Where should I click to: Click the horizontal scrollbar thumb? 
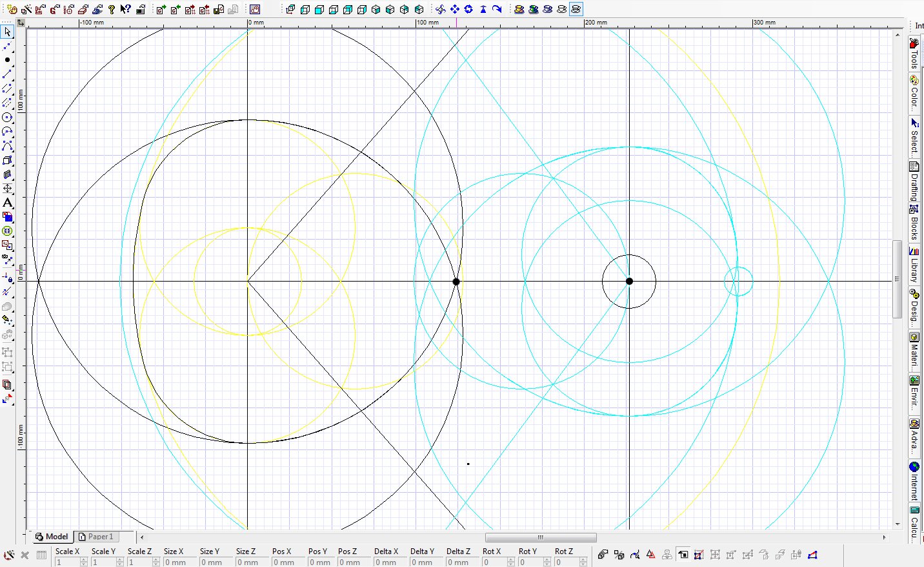click(541, 537)
